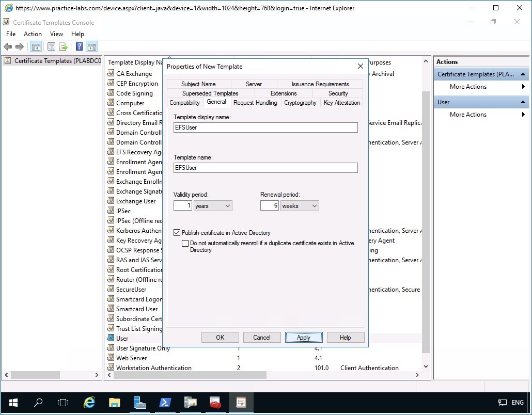Image resolution: width=532 pixels, height=415 pixels.
Task: Click the Web Server template icon
Action: tap(111, 358)
